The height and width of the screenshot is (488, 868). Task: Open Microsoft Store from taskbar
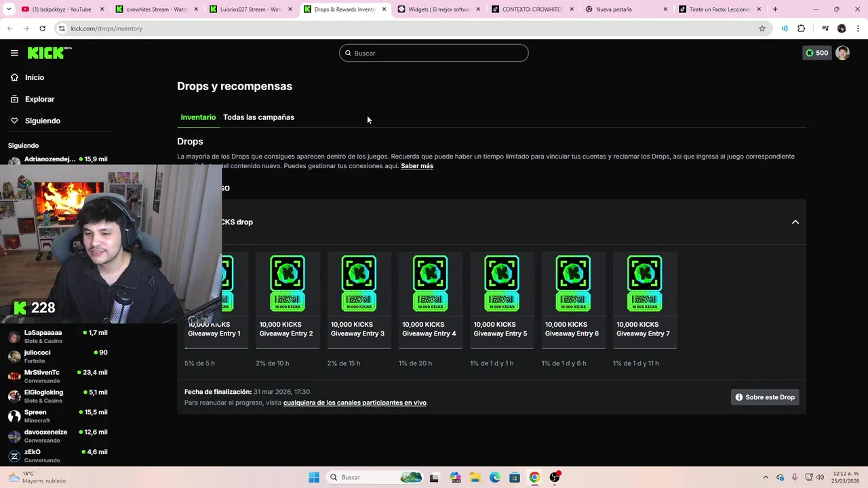pos(515,477)
